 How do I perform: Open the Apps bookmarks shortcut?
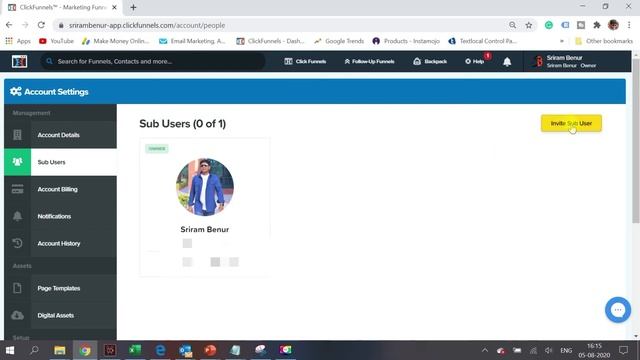[x=18, y=41]
